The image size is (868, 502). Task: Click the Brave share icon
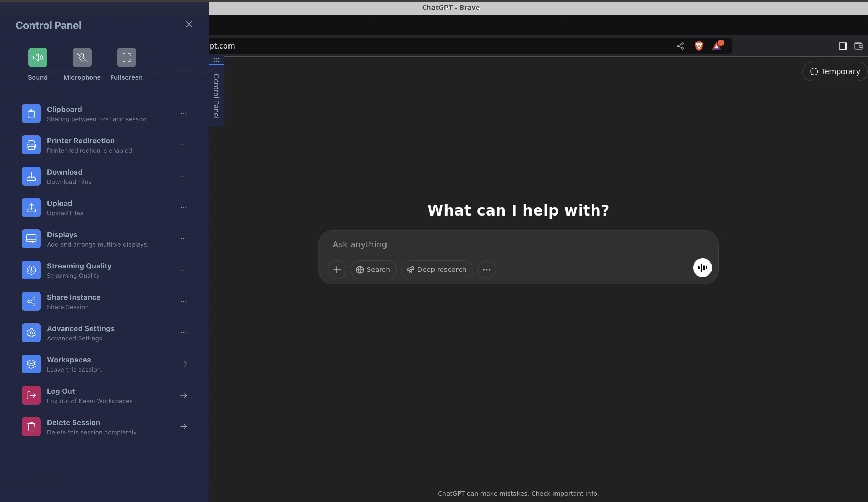[x=680, y=46]
